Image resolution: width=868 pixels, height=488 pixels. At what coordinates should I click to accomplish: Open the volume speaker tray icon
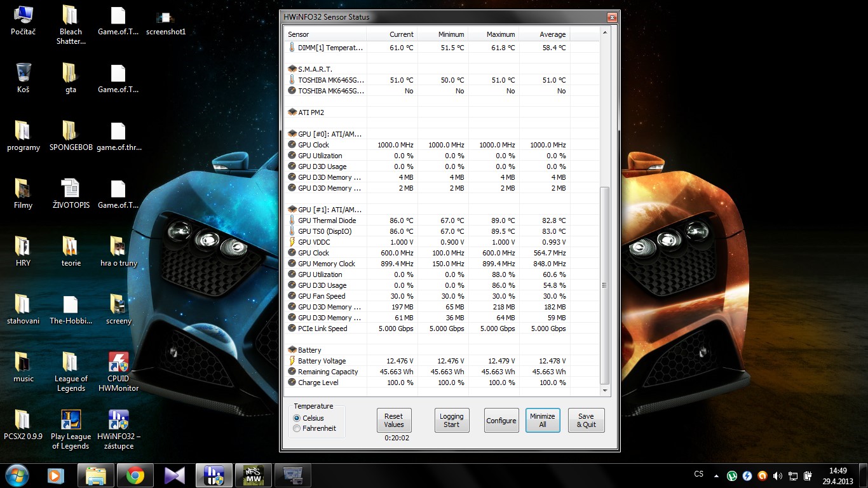tap(778, 475)
